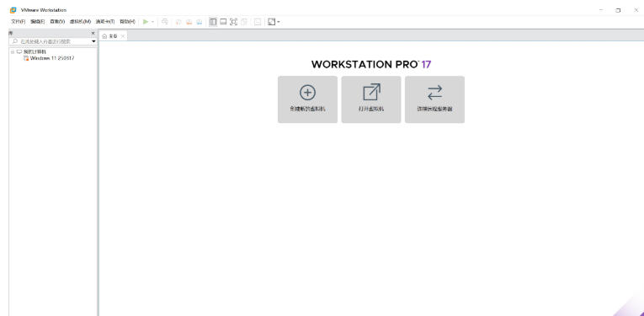Click the VMware Workstation title bar icon
The width and height of the screenshot is (644, 316).
tap(13, 10)
